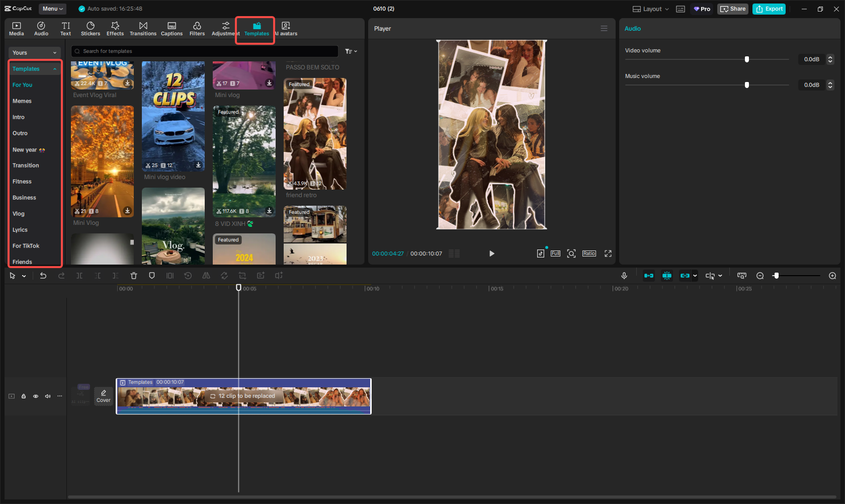Mute the timeline track speaker icon
Image resolution: width=845 pixels, height=504 pixels.
point(47,396)
